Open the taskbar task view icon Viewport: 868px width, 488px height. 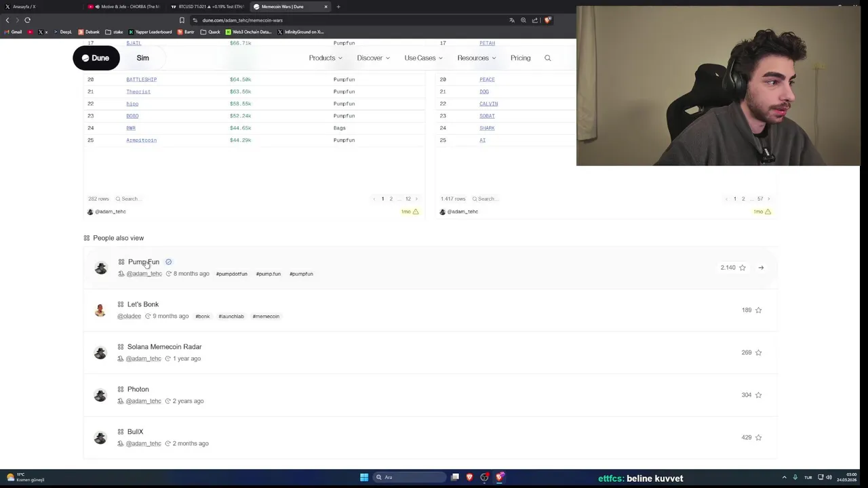click(455, 477)
